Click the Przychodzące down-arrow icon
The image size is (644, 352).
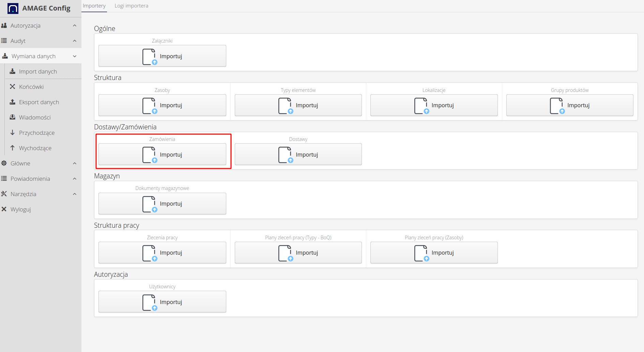pos(13,132)
